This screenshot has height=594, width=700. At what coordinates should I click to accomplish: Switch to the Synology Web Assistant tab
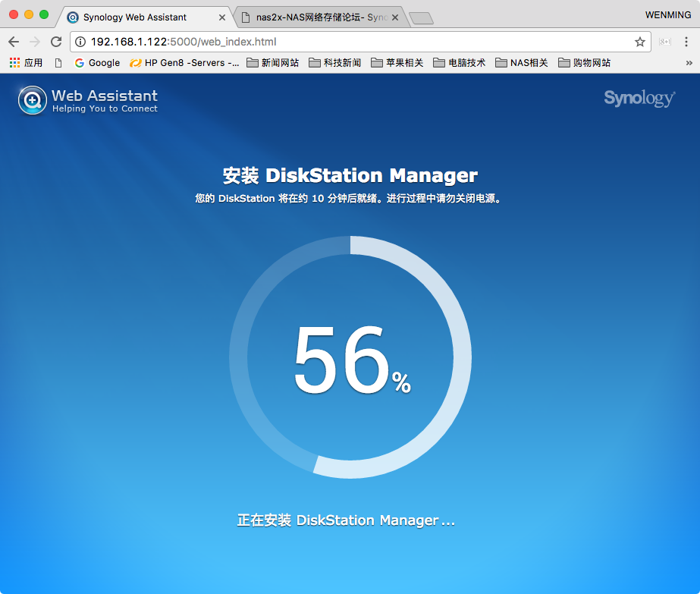pyautogui.click(x=135, y=17)
